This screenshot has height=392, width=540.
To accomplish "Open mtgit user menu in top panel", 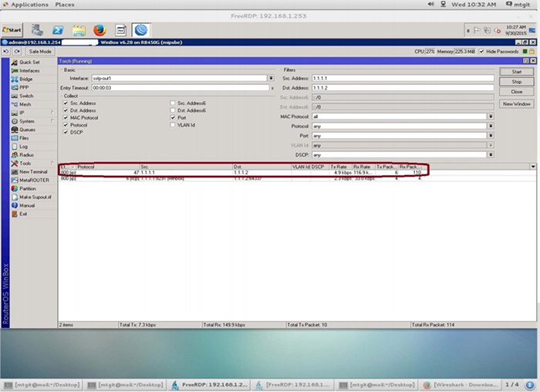I will (518, 4).
